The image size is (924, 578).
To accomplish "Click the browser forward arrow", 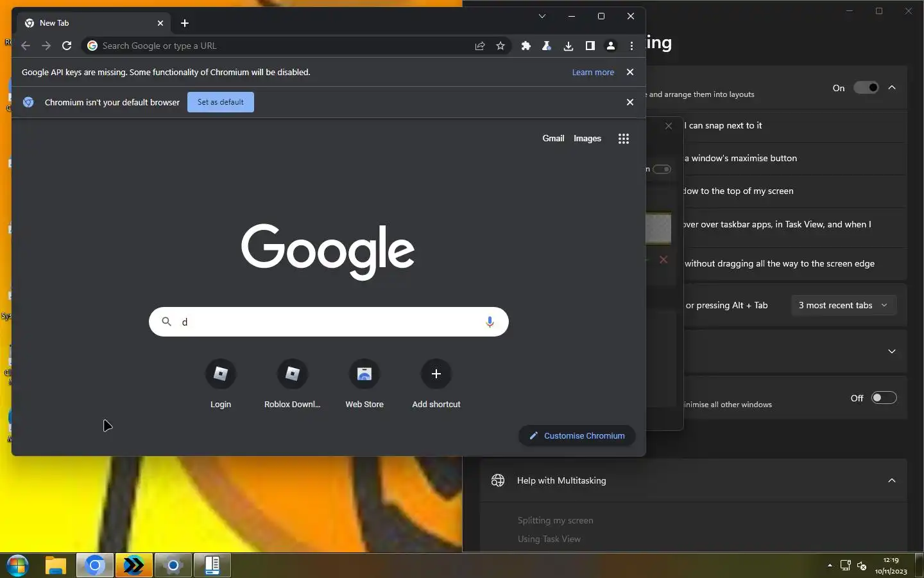I will point(46,46).
